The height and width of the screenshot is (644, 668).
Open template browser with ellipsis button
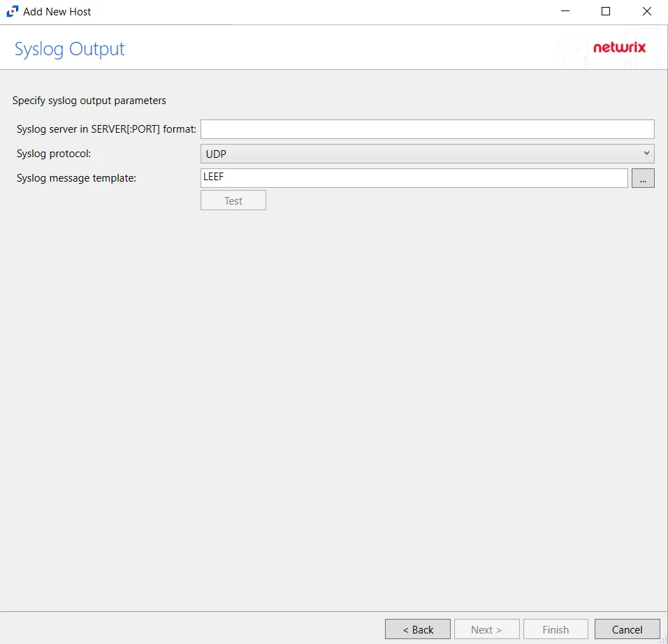643,178
